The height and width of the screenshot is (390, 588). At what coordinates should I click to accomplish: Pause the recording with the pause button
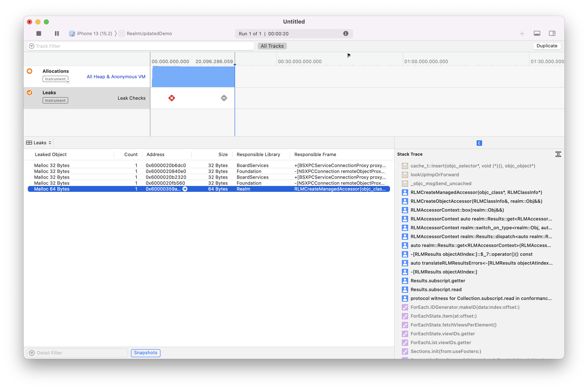[x=57, y=33]
